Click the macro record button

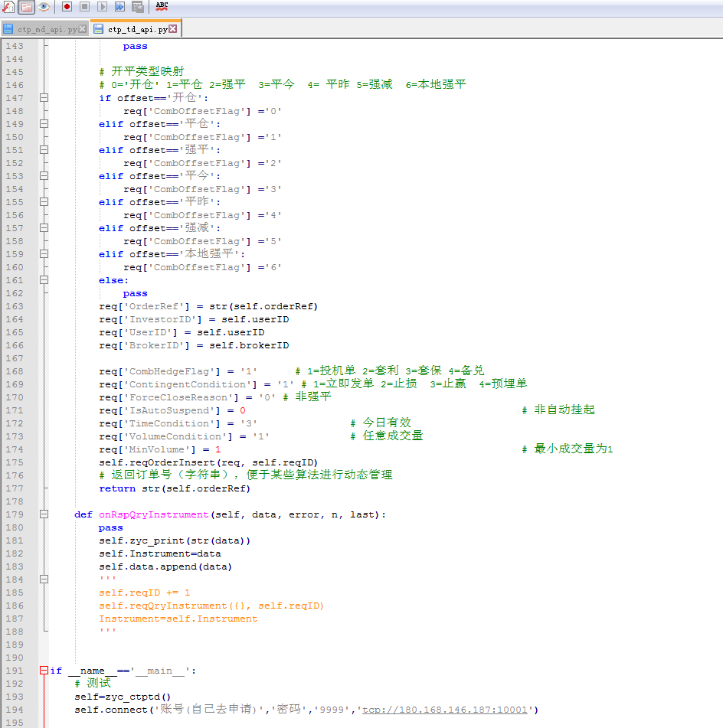pyautogui.click(x=67, y=7)
